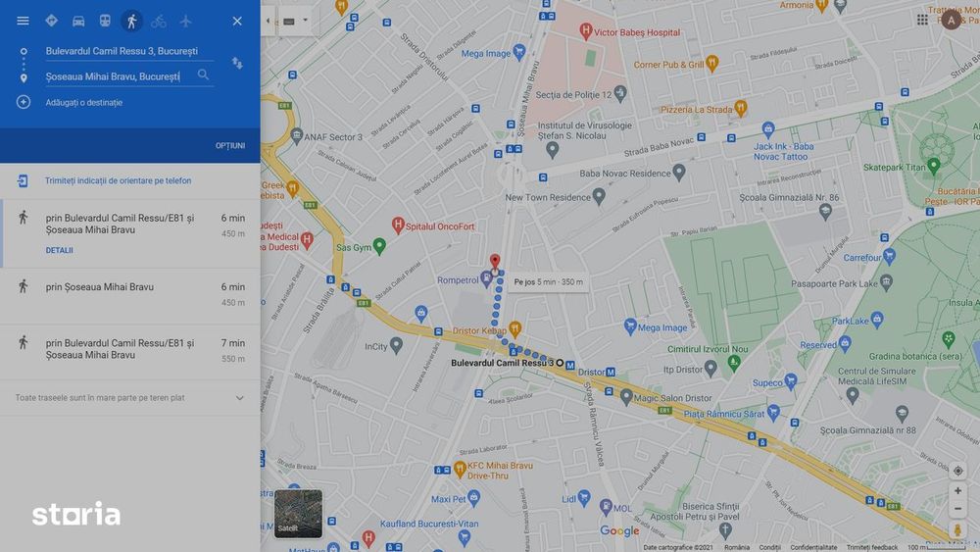Viewport: 980px width, 552px height.
Task: Click Sas Gym green marker
Action: tap(378, 246)
